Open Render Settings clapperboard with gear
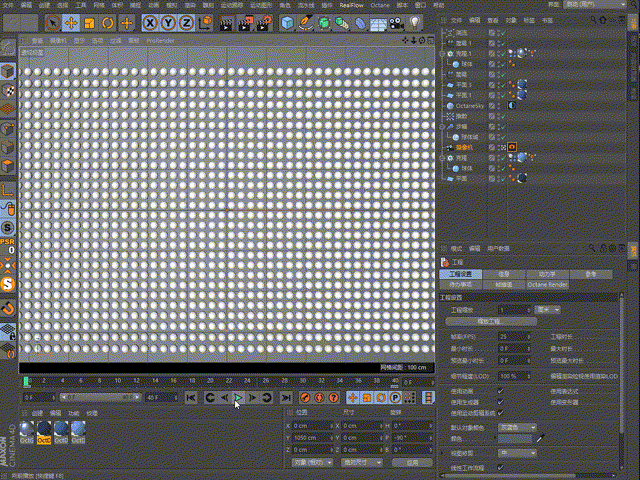Viewport: 640px width, 480px height. [x=264, y=23]
